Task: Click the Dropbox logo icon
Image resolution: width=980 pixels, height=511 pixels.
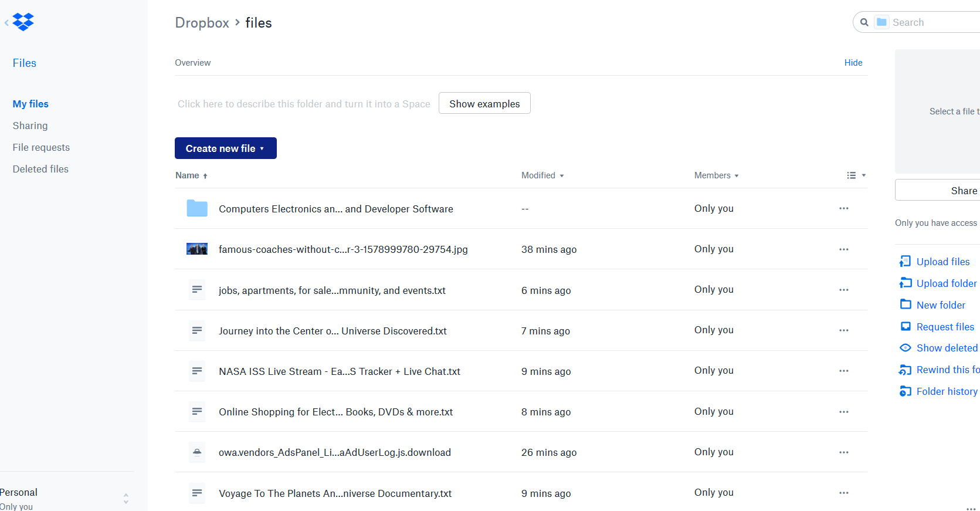Action: 23,22
